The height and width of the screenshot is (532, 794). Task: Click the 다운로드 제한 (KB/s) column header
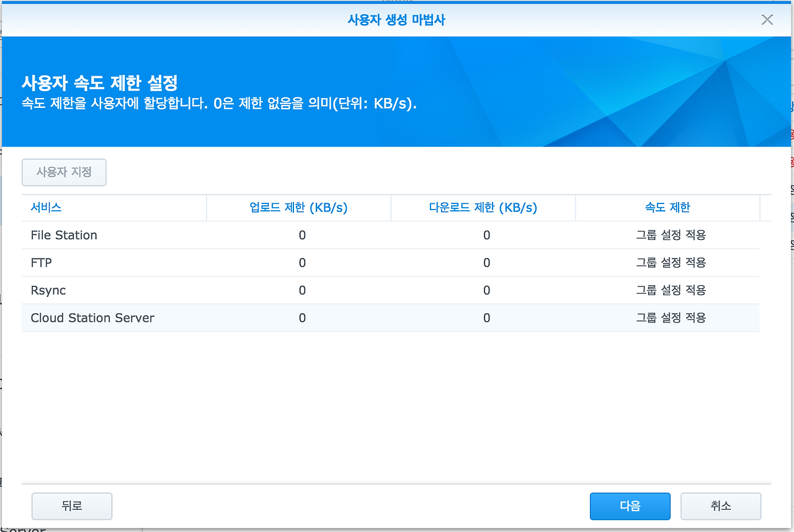pos(483,208)
